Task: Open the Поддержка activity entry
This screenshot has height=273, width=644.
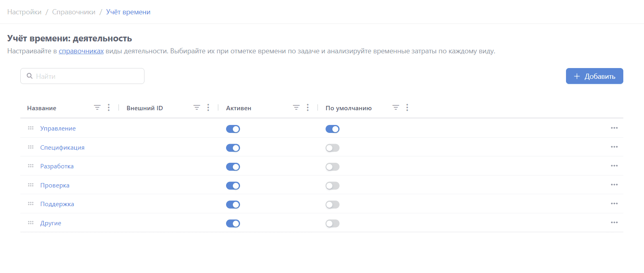Action: pos(57,204)
